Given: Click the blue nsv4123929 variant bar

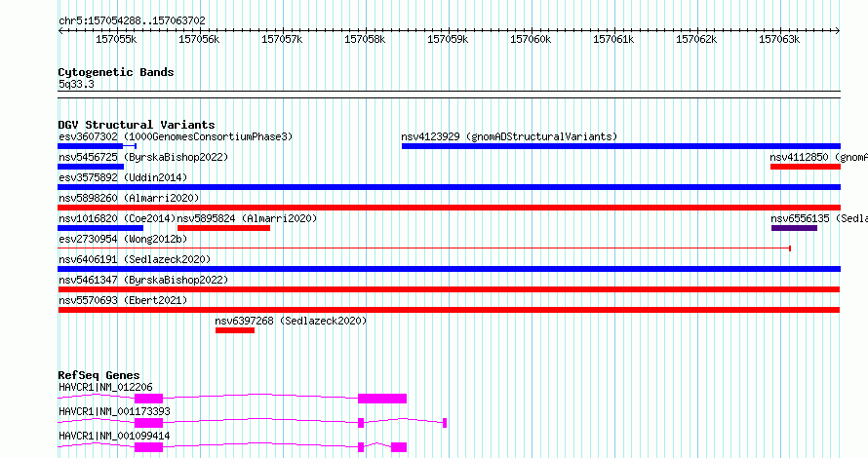Looking at the screenshot, I should (x=621, y=146).
